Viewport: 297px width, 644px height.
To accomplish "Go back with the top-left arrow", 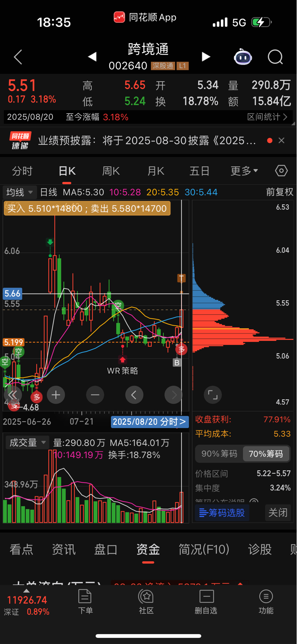I will [x=18, y=57].
